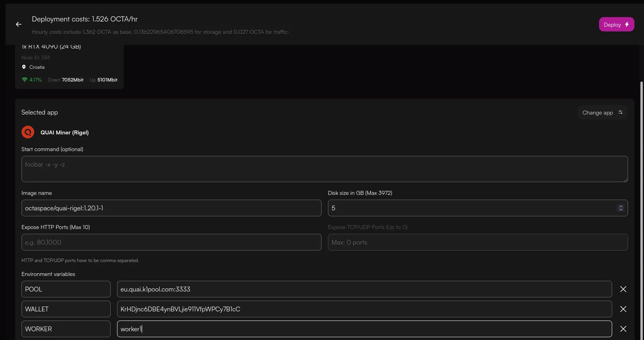The height and width of the screenshot is (340, 644).
Task: Click the Selected app heading
Action: [40, 113]
